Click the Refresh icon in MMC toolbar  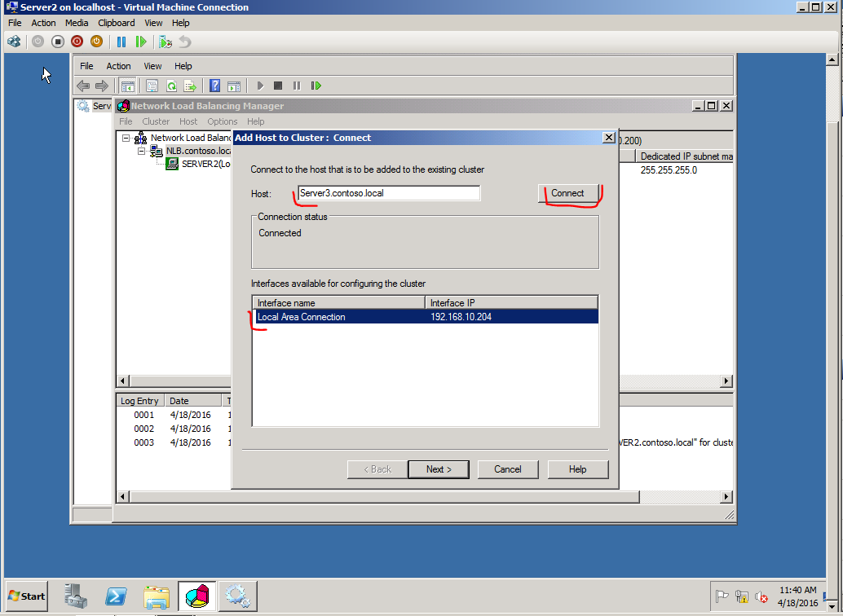click(x=171, y=86)
